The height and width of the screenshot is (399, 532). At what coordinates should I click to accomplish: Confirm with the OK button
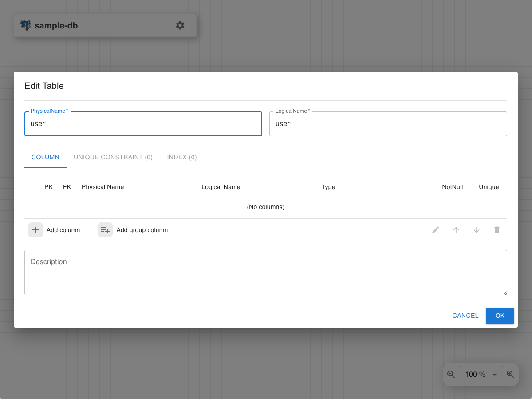pos(500,316)
